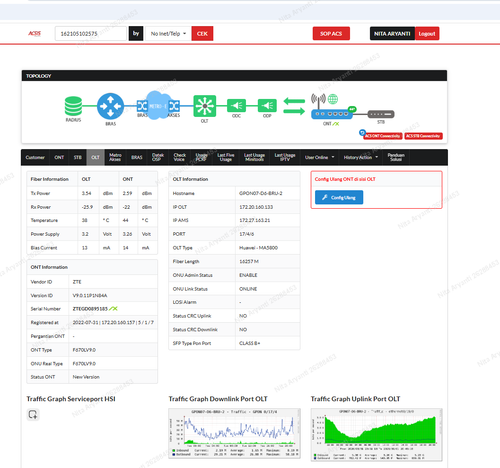
Task: Click the Logout button
Action: pyautogui.click(x=427, y=34)
